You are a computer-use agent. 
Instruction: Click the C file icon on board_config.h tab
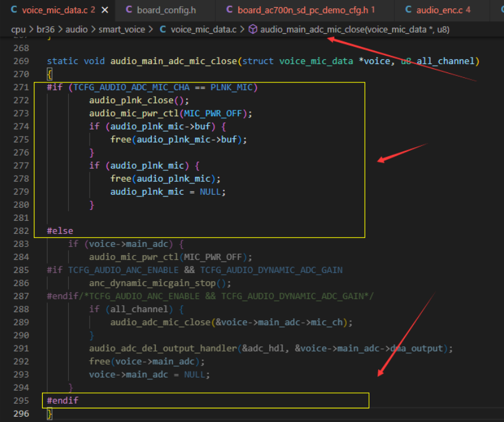pyautogui.click(x=129, y=9)
